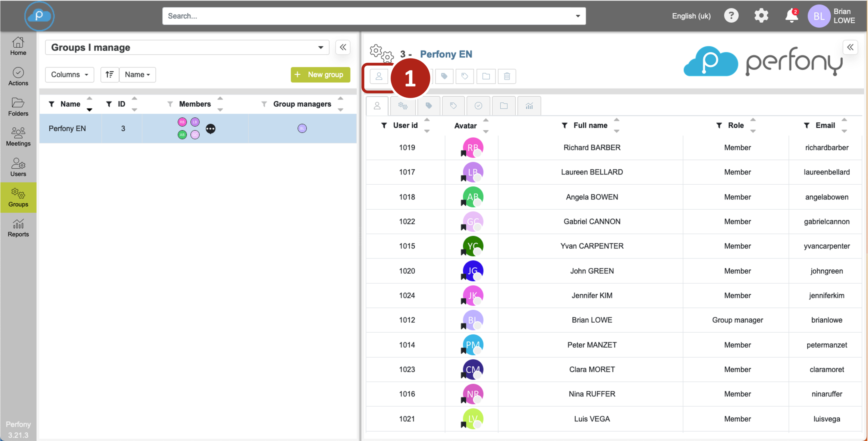The image size is (868, 441).
Task: Open settings gear in top bar
Action: click(761, 16)
